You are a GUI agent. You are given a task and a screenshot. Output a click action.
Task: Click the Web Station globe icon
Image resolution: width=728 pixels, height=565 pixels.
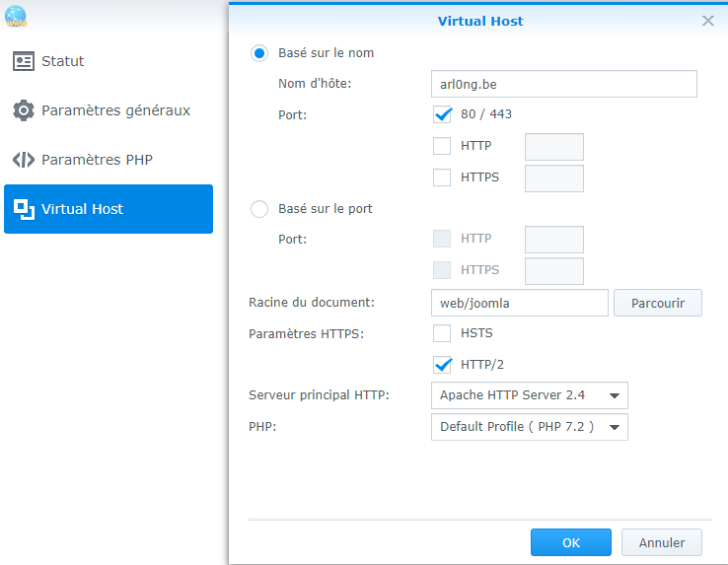(x=16, y=16)
